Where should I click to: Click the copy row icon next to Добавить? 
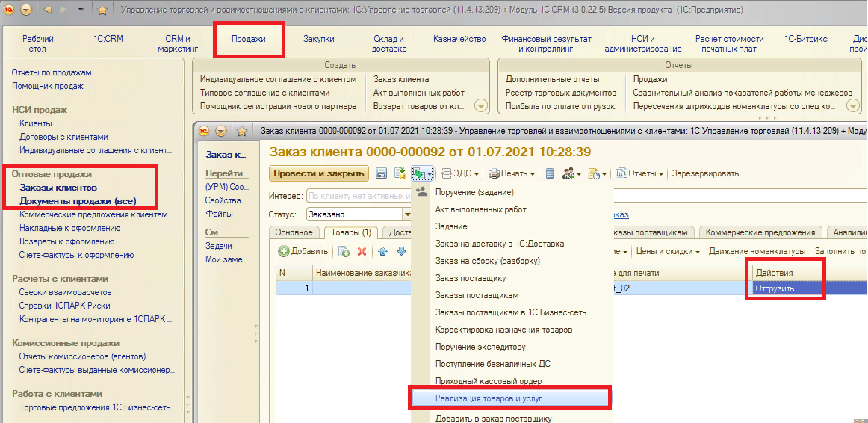tap(344, 252)
